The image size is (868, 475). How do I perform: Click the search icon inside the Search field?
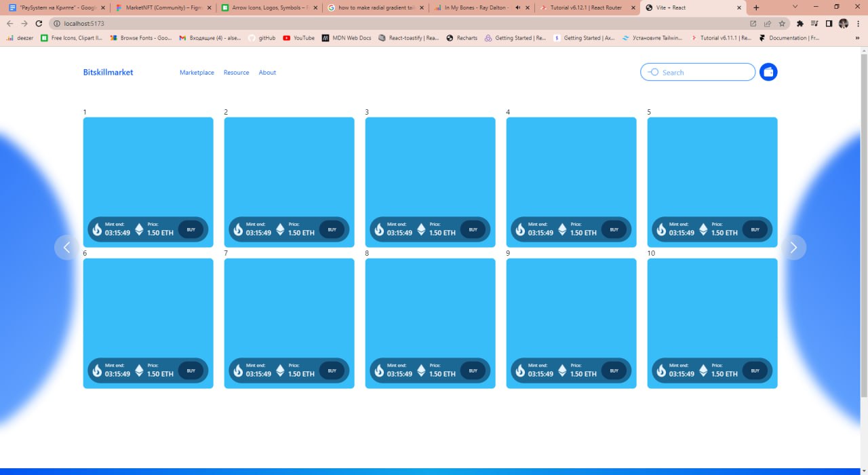653,72
